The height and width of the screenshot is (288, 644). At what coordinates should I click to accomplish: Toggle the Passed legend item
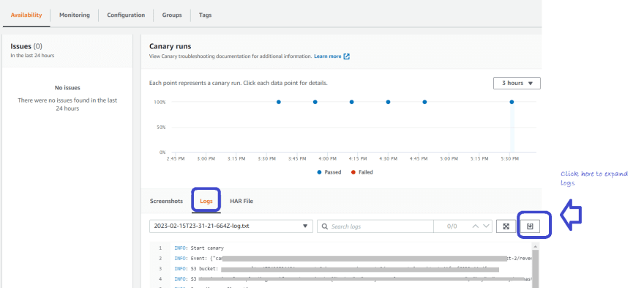(329, 172)
